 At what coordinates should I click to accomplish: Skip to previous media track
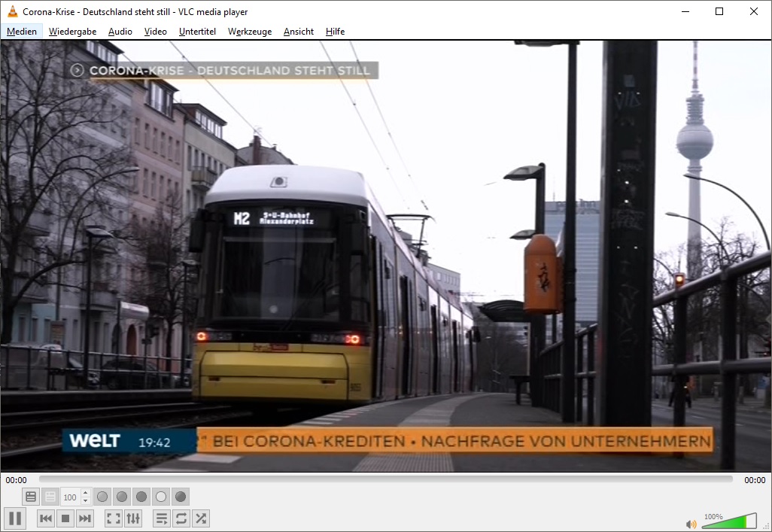click(46, 518)
